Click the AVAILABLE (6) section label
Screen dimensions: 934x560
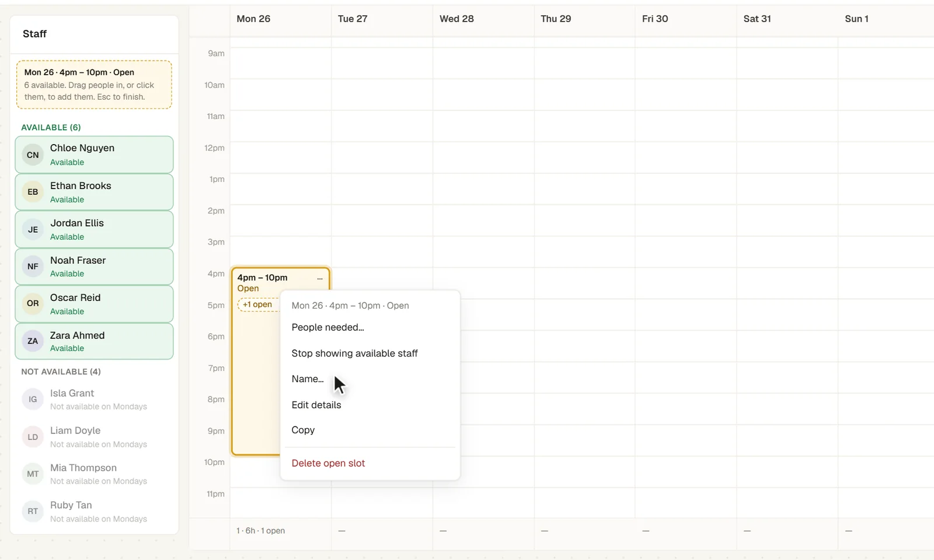pyautogui.click(x=51, y=127)
